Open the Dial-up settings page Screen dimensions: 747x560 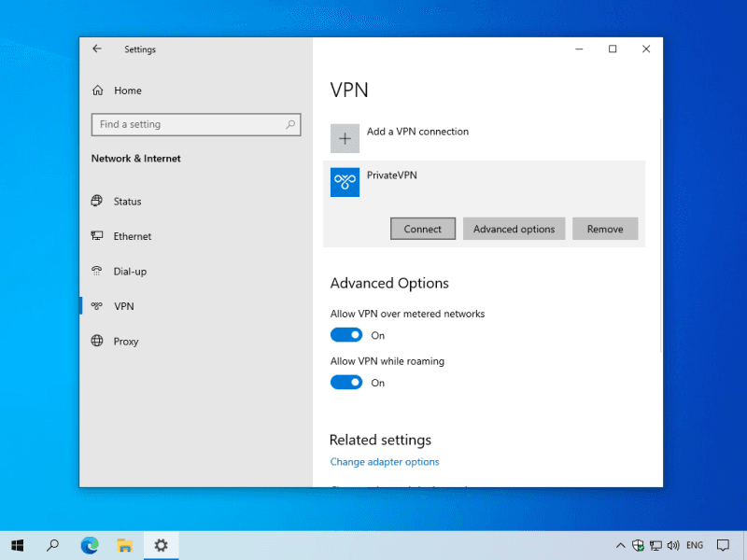pos(130,272)
